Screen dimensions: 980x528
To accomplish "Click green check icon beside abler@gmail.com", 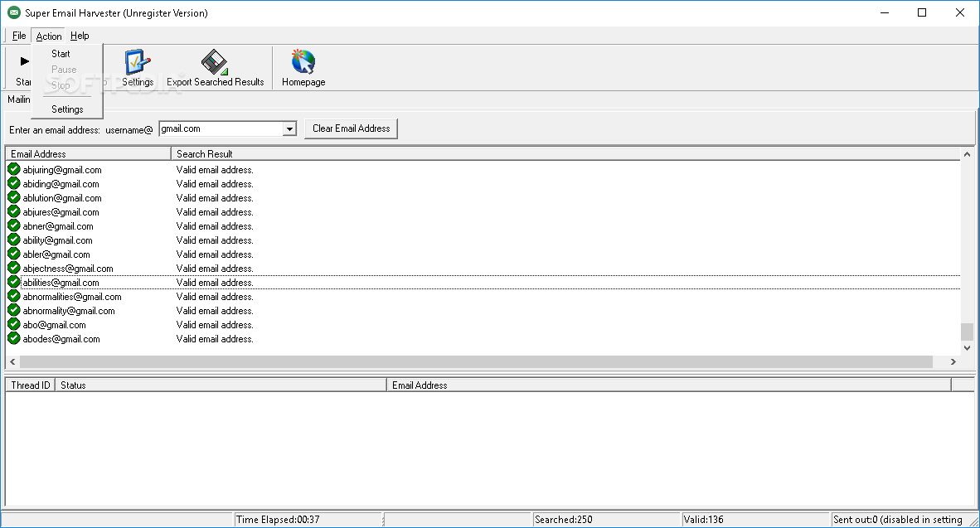I will [x=14, y=254].
